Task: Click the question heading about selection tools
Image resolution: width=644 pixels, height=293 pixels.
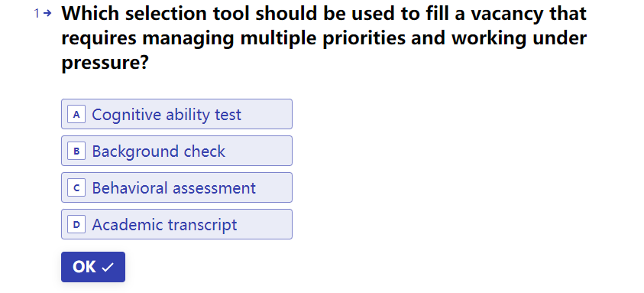Action: pos(324,39)
